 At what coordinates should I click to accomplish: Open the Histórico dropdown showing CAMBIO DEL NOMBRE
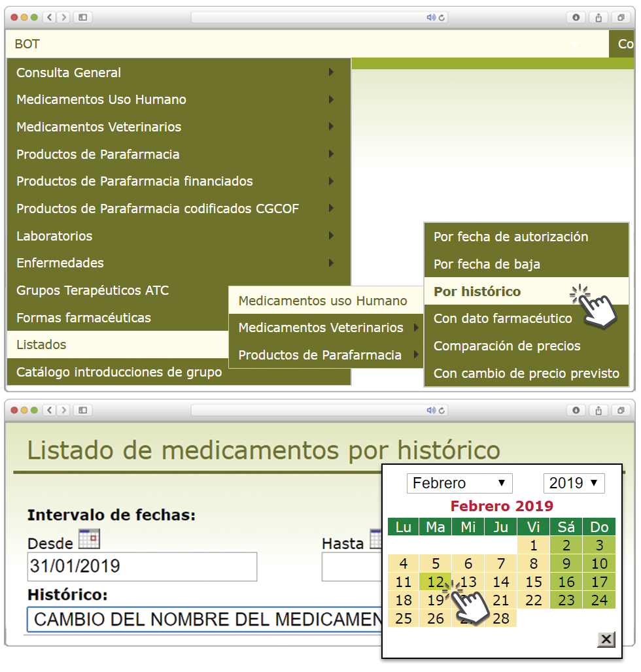[x=204, y=620]
